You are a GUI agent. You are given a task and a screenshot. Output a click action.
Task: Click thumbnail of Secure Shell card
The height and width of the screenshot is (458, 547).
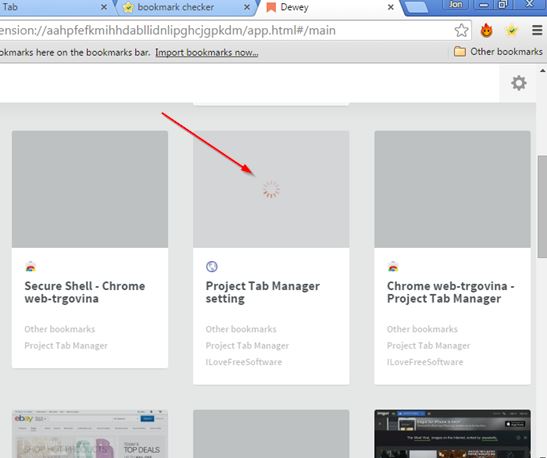point(90,189)
